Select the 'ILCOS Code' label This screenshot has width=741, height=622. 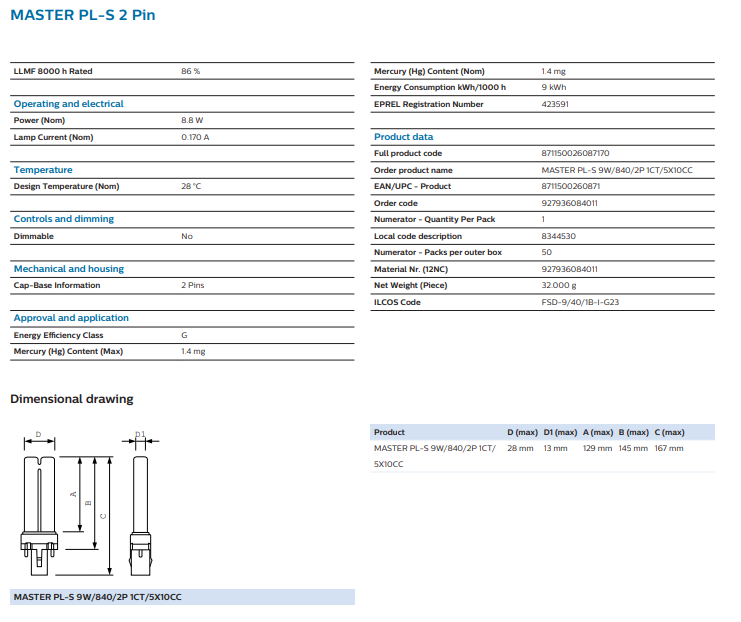pos(397,302)
